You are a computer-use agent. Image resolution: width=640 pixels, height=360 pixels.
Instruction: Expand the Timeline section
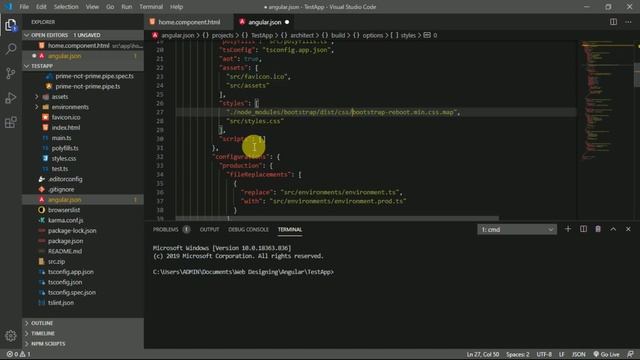[83, 333]
